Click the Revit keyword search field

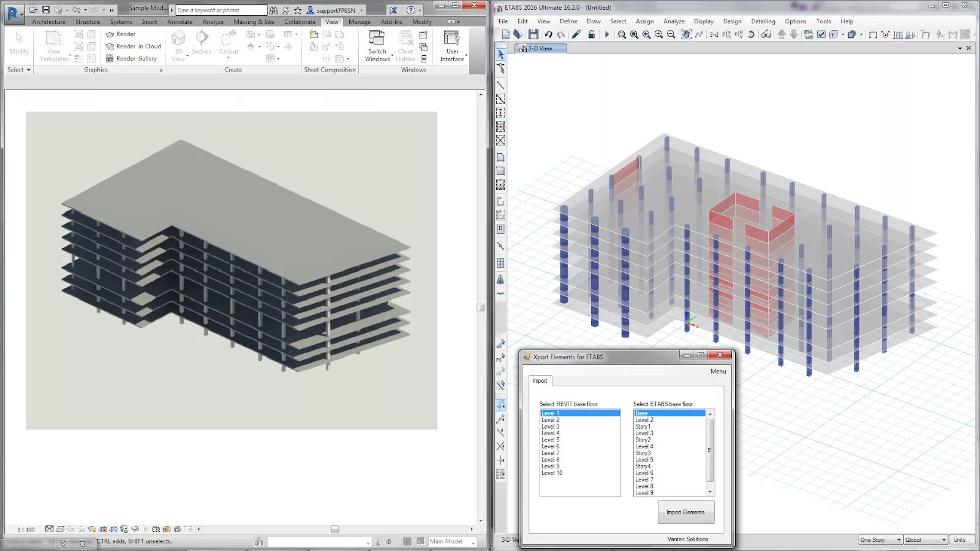(221, 10)
